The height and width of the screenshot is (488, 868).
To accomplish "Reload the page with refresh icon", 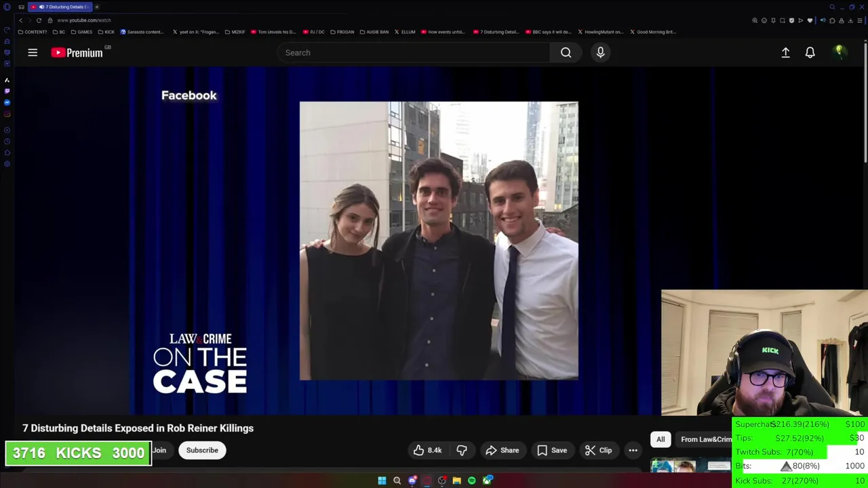I will (39, 20).
